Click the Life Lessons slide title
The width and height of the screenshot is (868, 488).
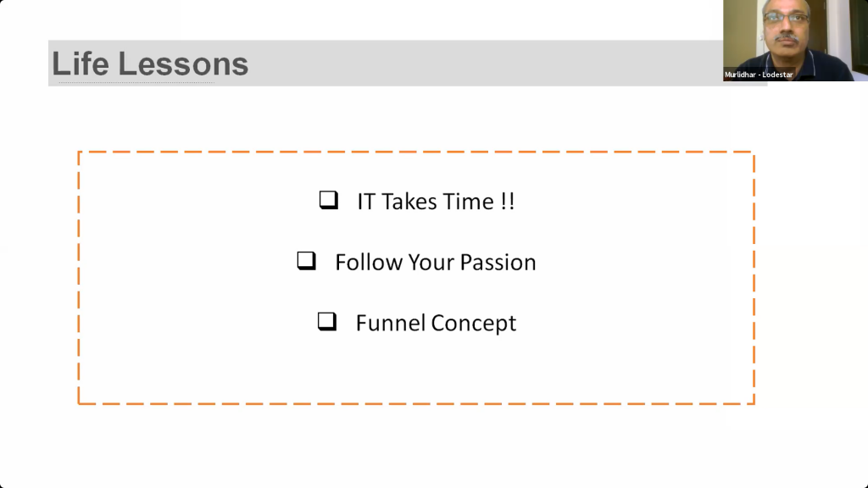click(150, 64)
